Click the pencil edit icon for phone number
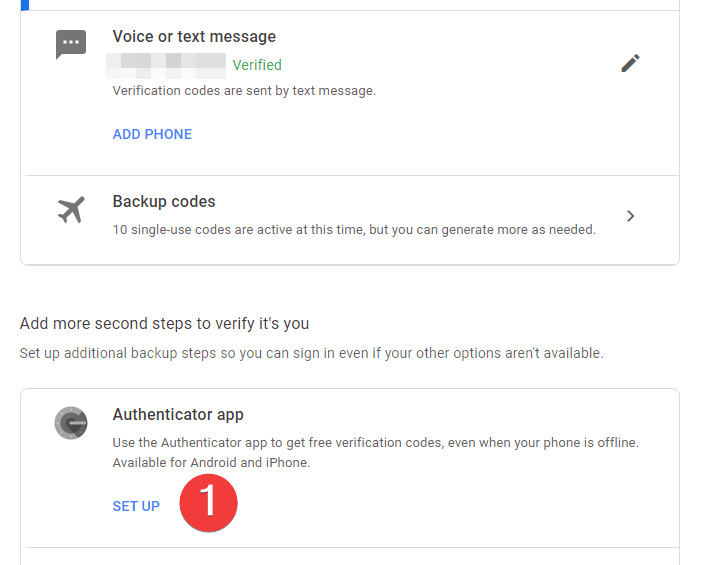705x565 pixels. point(630,63)
